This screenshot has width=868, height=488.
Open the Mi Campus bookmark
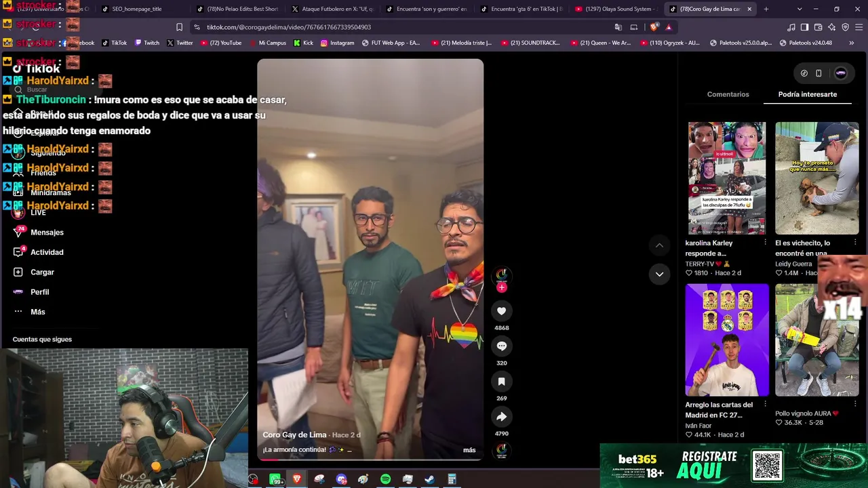click(267, 43)
